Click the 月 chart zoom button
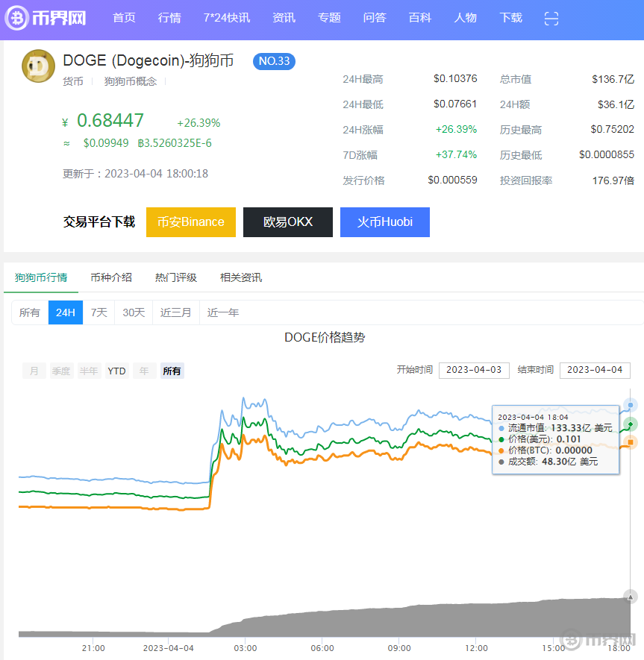Viewport: 644px width, 660px height. [x=34, y=371]
